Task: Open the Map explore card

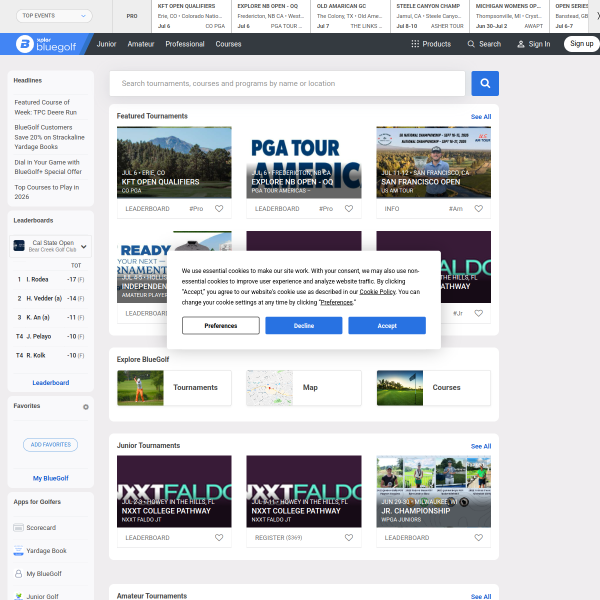Action: [304, 388]
